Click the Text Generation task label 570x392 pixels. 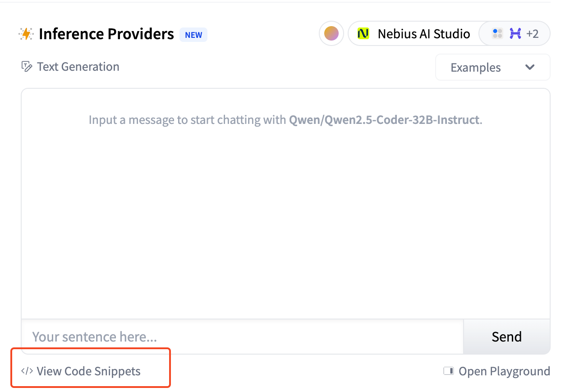coord(78,67)
